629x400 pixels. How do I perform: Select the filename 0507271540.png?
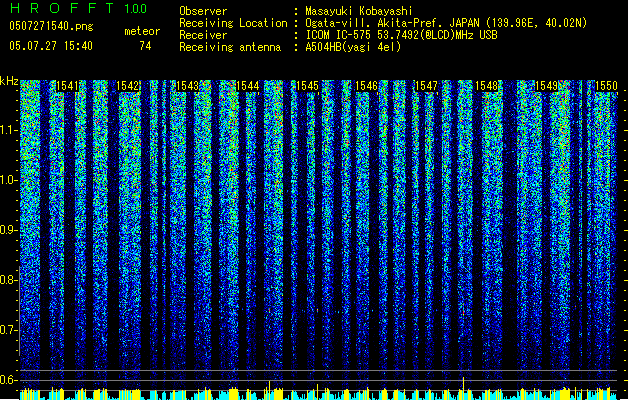(x=51, y=26)
